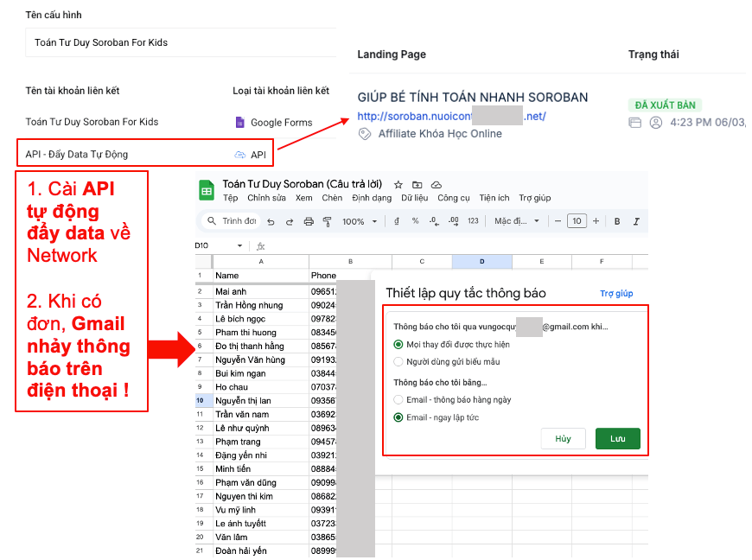Click the move-to-folder icon beside title

tap(417, 185)
